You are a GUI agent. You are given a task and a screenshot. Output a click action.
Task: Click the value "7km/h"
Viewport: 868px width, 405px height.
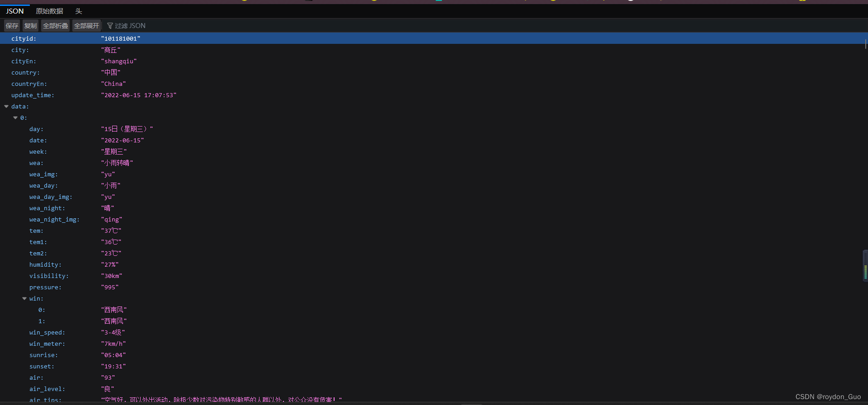[113, 344]
